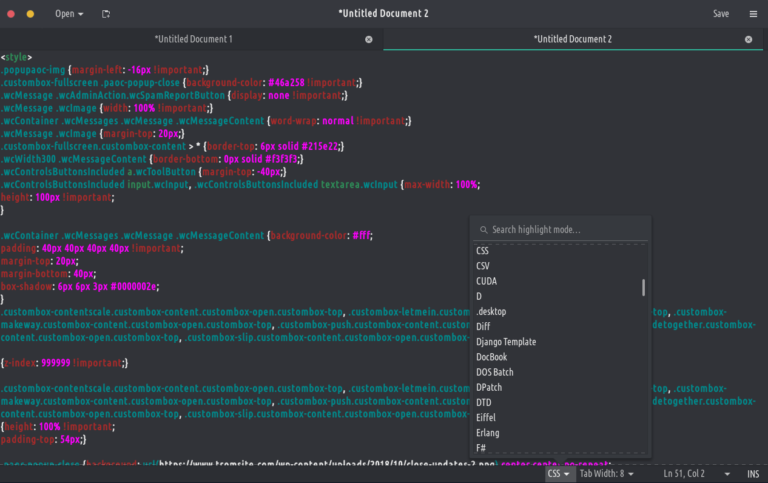Switch to the Untitled Document 1 tab
This screenshot has height=483, width=768.
click(x=192, y=39)
